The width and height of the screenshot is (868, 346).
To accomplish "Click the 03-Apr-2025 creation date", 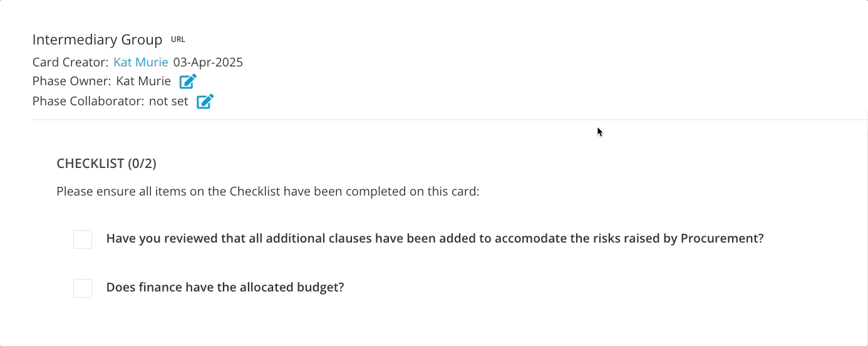I will tap(208, 62).
